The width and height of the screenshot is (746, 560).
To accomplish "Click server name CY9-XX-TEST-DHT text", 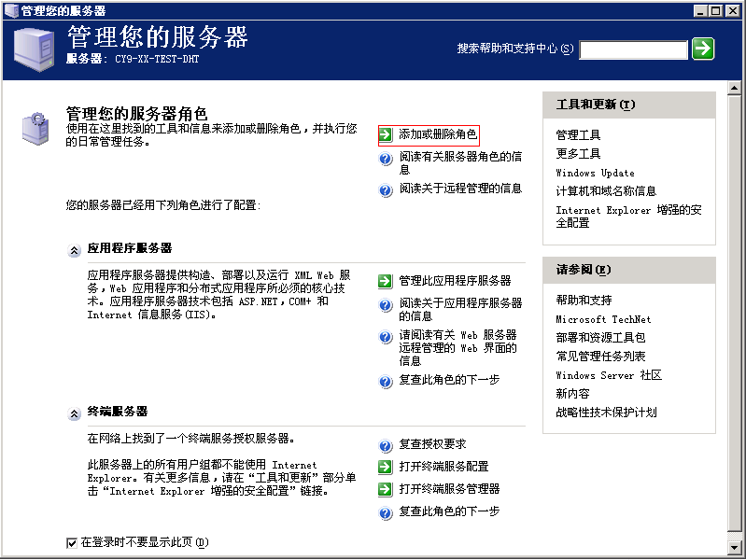I will (x=157, y=59).
